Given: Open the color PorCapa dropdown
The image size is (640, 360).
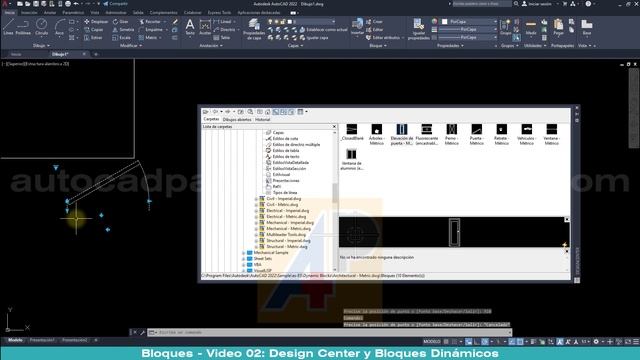Looking at the screenshot, I should pyautogui.click(x=470, y=22).
